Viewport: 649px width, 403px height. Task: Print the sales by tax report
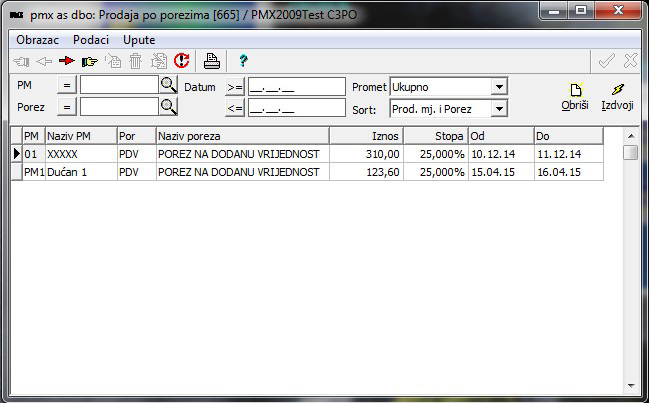[x=212, y=61]
